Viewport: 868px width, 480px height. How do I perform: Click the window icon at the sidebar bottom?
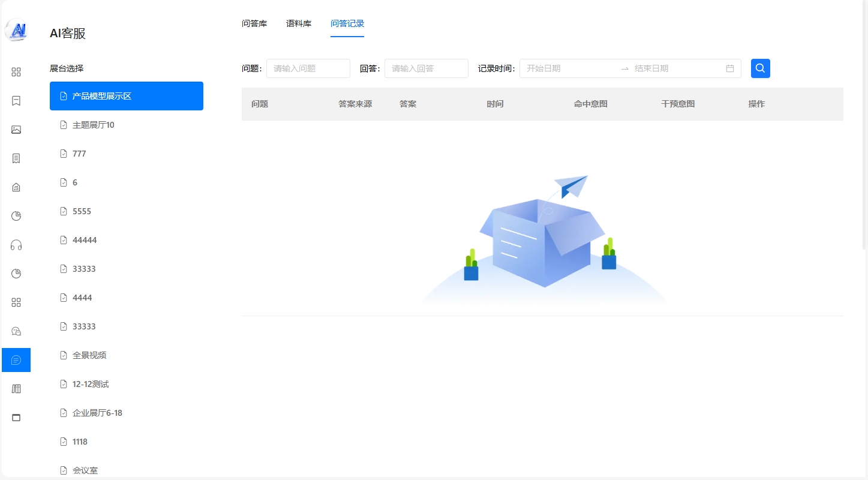16,418
